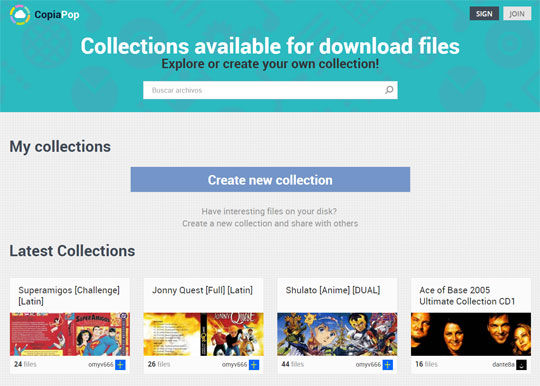Click the 24 files count text

point(25,364)
